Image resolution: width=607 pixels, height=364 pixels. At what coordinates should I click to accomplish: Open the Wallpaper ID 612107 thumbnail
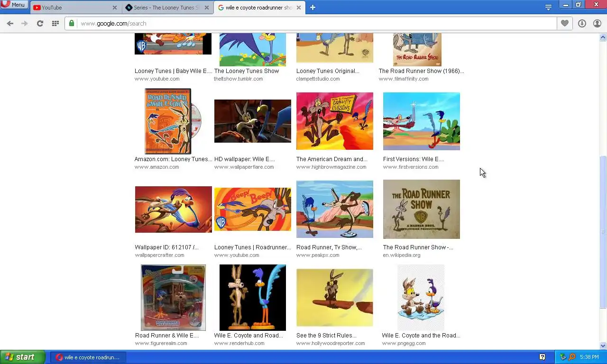point(173,209)
